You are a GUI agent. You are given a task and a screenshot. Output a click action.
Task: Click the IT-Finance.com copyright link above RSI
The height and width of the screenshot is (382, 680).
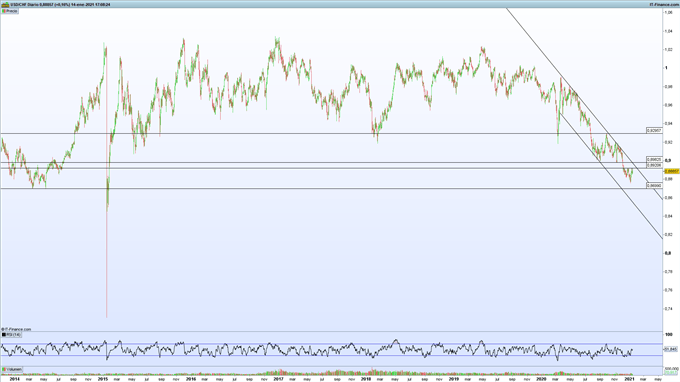pos(16,330)
